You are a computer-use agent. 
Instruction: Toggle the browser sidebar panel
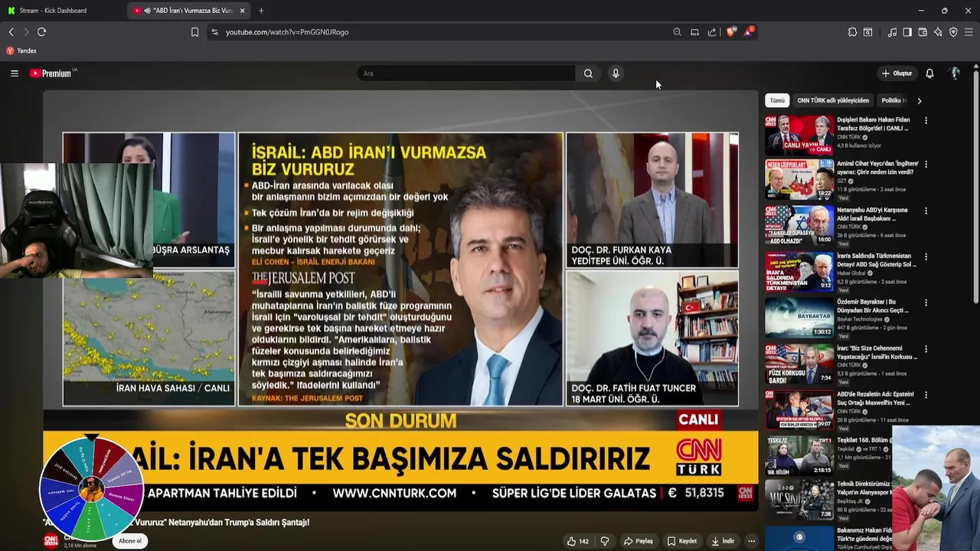click(x=907, y=32)
